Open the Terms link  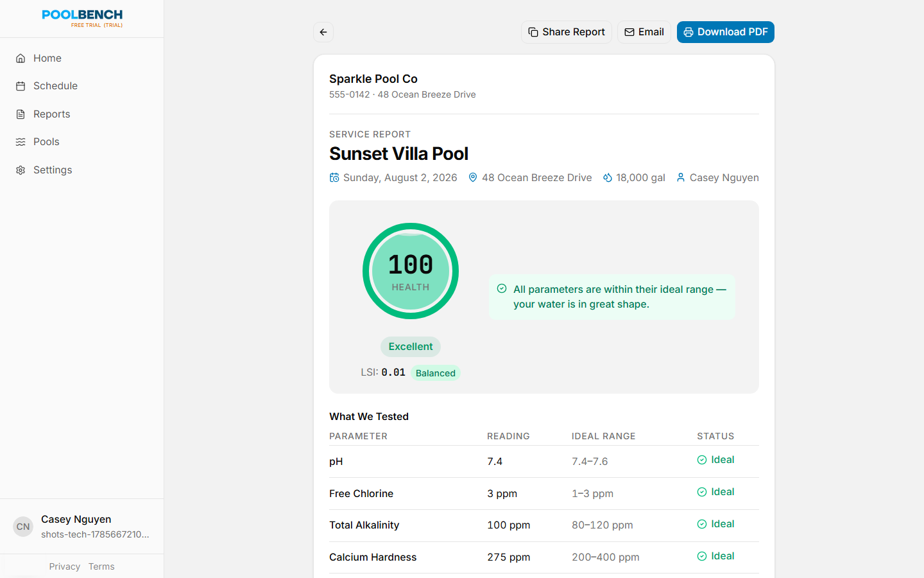point(101,566)
